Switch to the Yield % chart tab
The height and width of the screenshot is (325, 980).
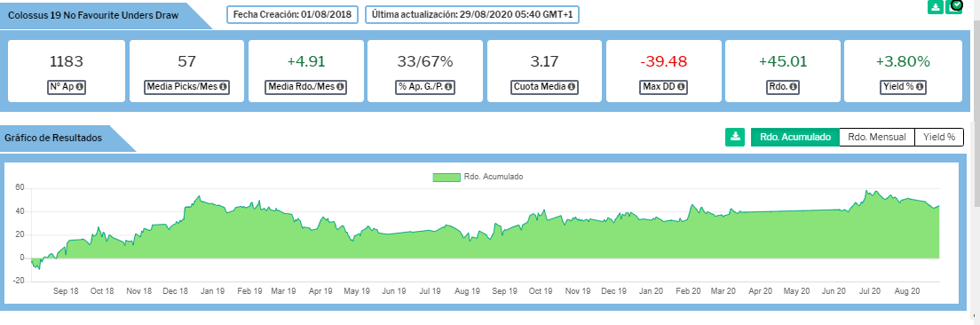(939, 137)
